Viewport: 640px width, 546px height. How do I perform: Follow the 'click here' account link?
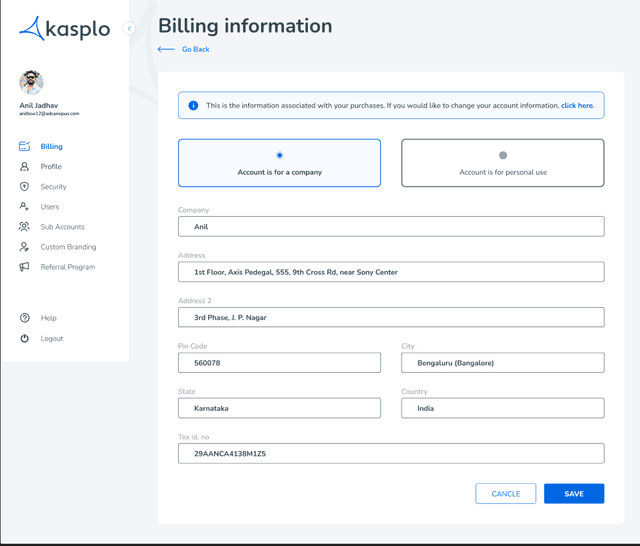[577, 105]
